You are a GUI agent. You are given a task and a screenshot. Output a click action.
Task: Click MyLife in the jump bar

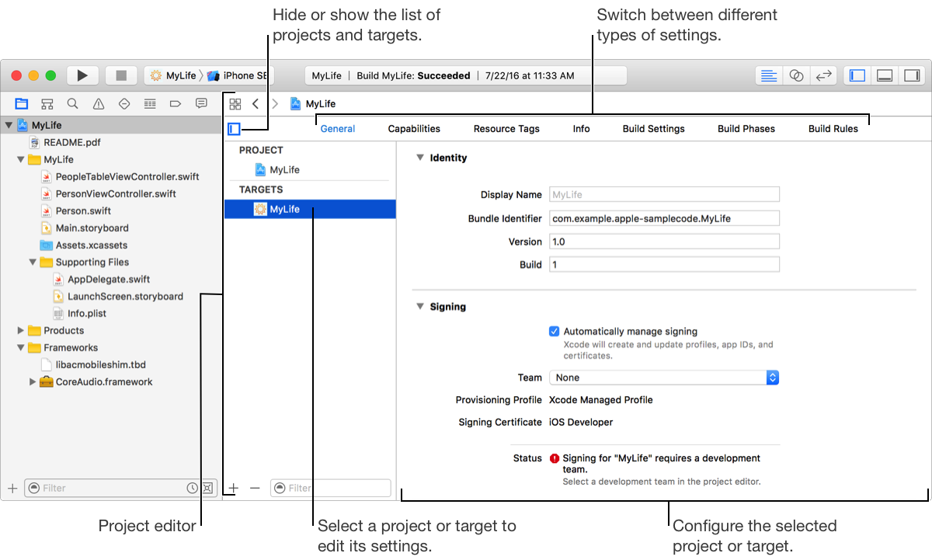pos(313,103)
